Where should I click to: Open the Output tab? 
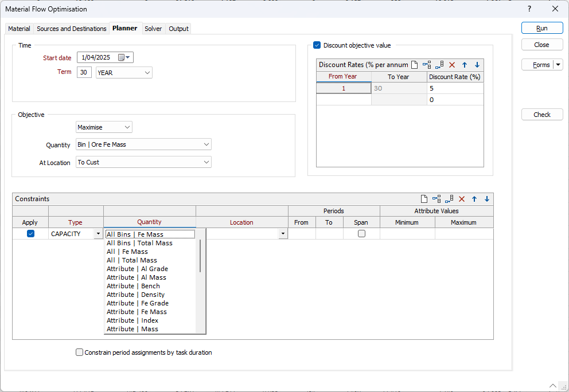pyautogui.click(x=179, y=29)
